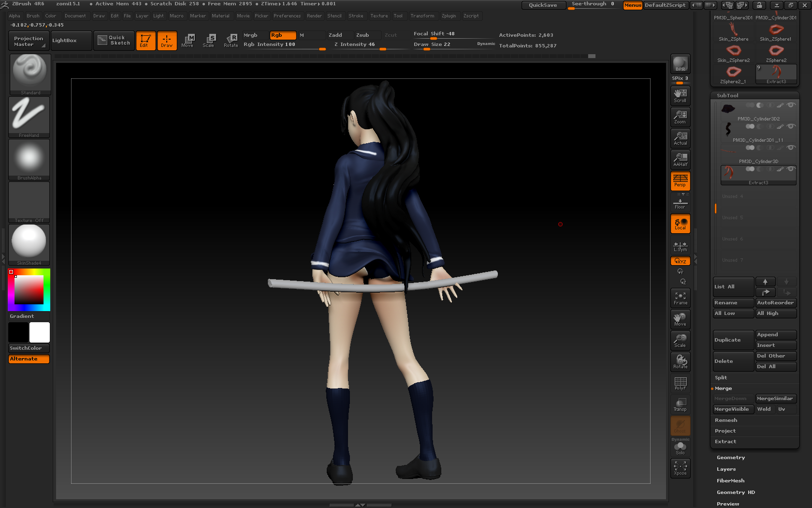Image resolution: width=812 pixels, height=508 pixels.
Task: Select the black secondary color swatch
Action: pyautogui.click(x=18, y=332)
